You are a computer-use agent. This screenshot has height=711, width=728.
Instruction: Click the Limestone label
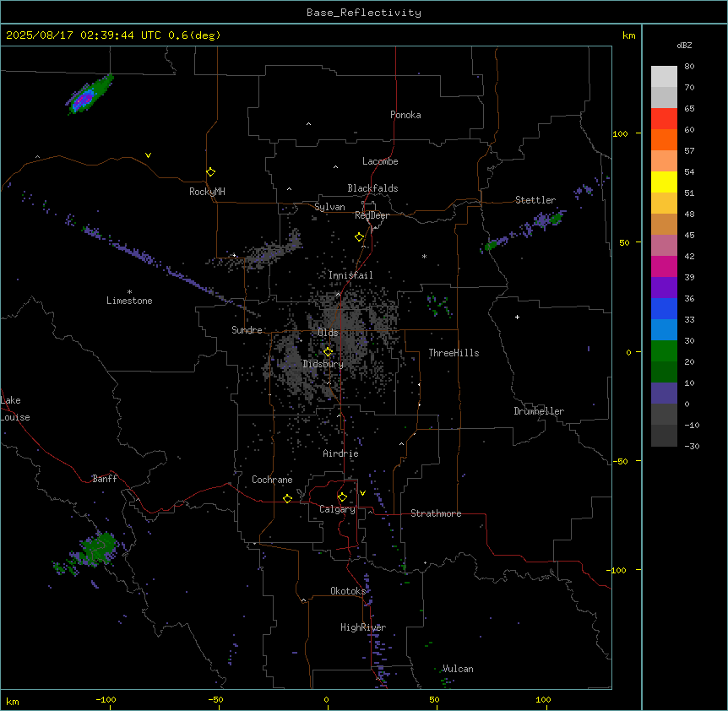click(x=129, y=301)
